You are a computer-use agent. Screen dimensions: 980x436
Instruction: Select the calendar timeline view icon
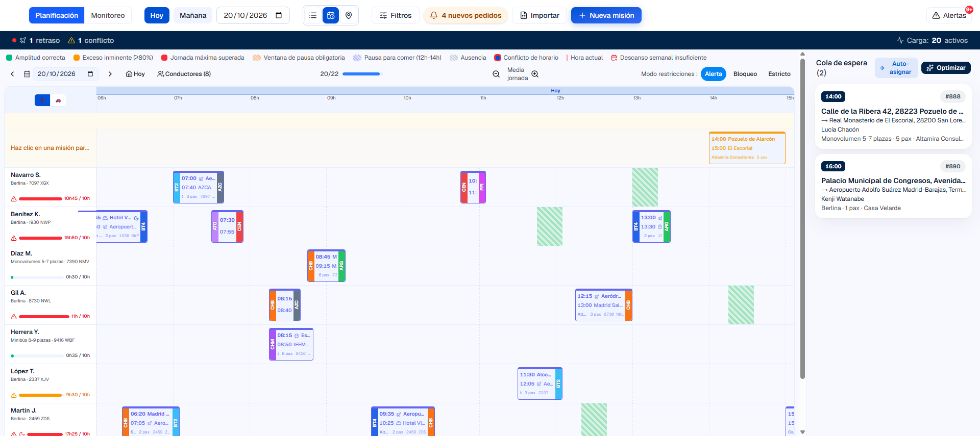(x=331, y=15)
